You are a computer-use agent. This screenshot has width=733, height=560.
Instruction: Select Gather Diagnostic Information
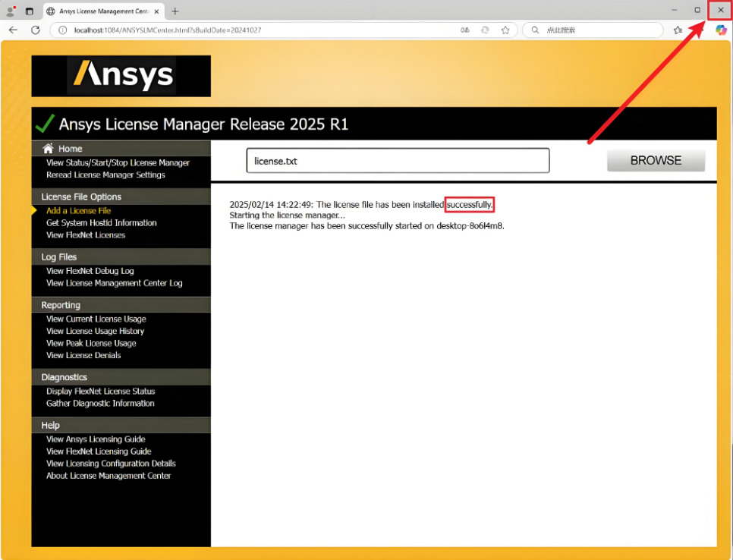pos(100,404)
